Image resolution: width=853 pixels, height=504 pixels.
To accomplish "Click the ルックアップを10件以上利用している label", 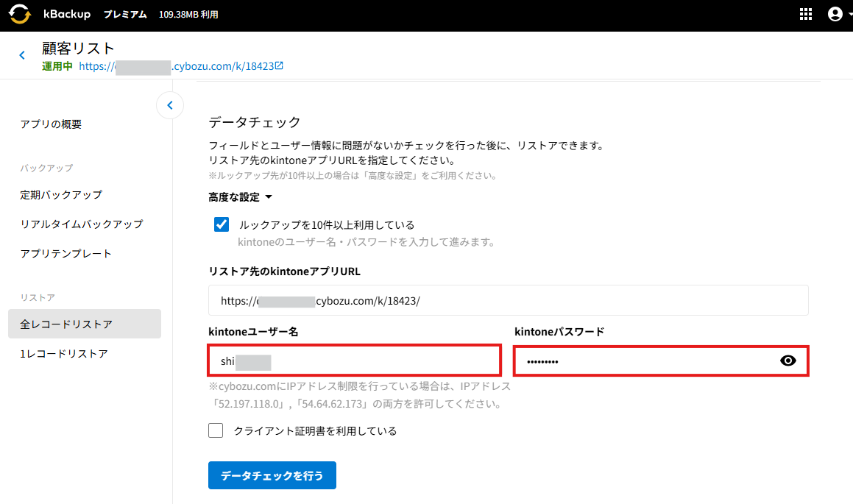I will coord(327,224).
